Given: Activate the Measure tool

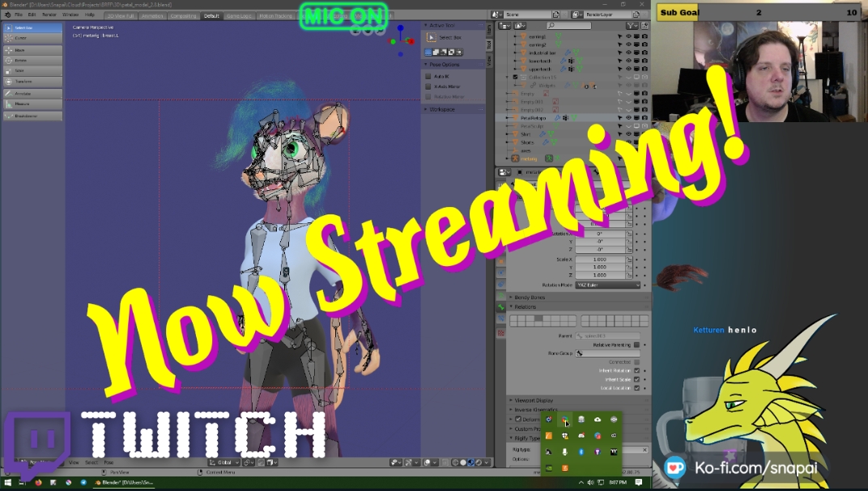Looking at the screenshot, I should (x=32, y=104).
